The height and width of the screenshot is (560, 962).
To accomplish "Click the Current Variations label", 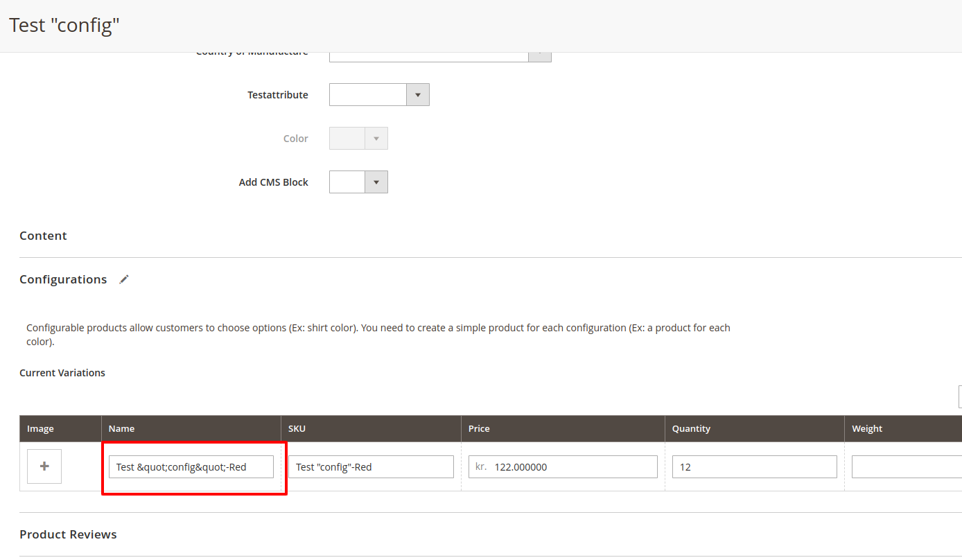I will click(62, 372).
